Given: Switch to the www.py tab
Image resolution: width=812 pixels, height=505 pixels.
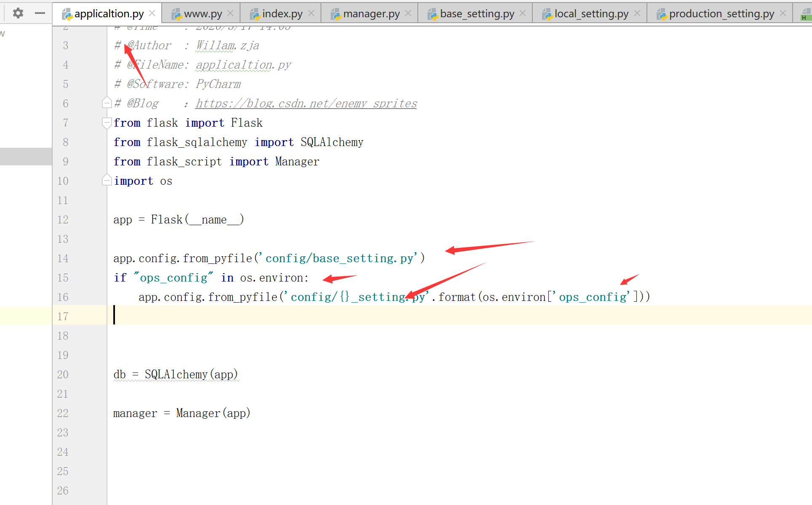Looking at the screenshot, I should tap(203, 14).
